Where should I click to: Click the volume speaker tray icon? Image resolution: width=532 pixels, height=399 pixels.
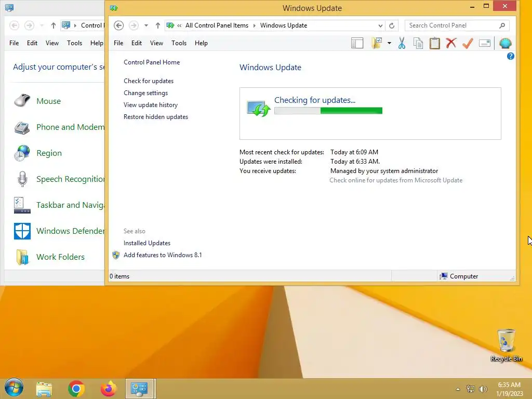[x=483, y=389]
